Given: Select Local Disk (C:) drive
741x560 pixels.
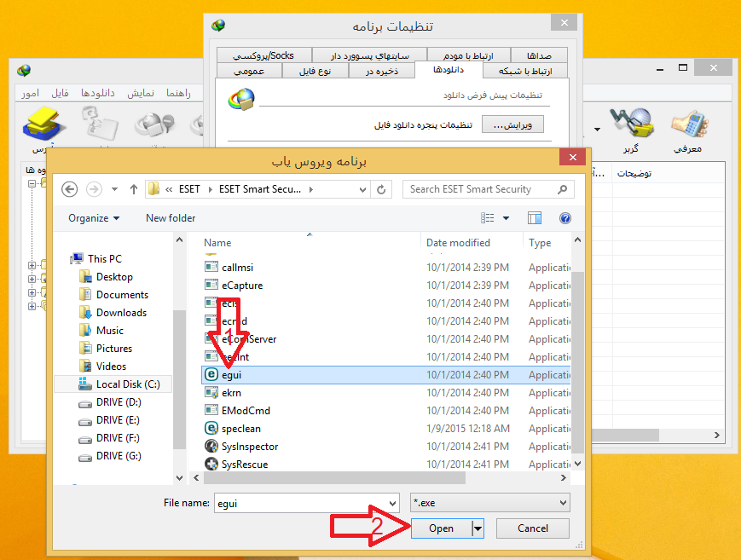Looking at the screenshot, I should (113, 384).
